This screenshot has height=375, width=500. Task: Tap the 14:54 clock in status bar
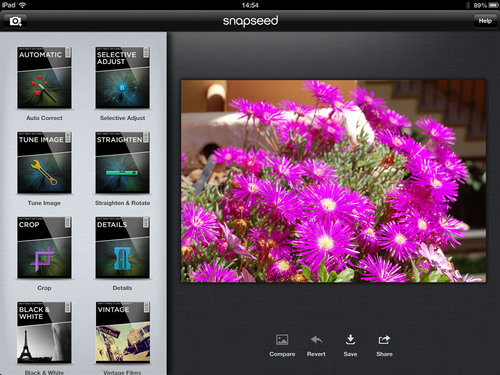[250, 5]
